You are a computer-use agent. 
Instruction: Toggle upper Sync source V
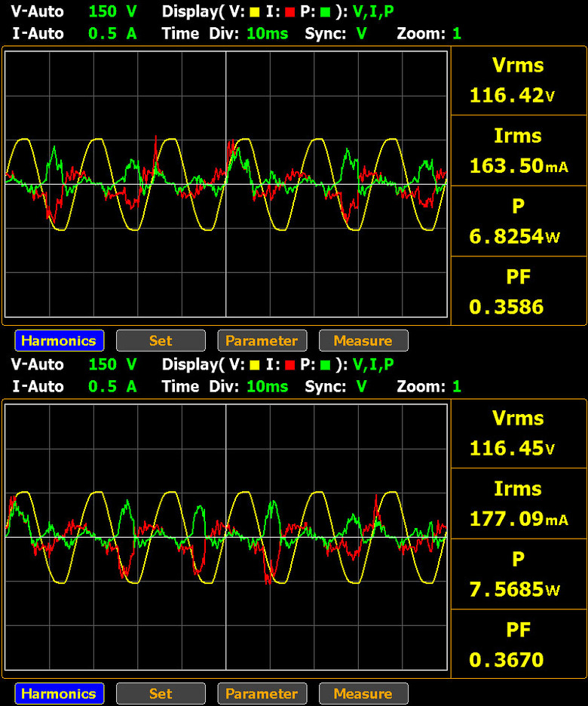pyautogui.click(x=361, y=33)
